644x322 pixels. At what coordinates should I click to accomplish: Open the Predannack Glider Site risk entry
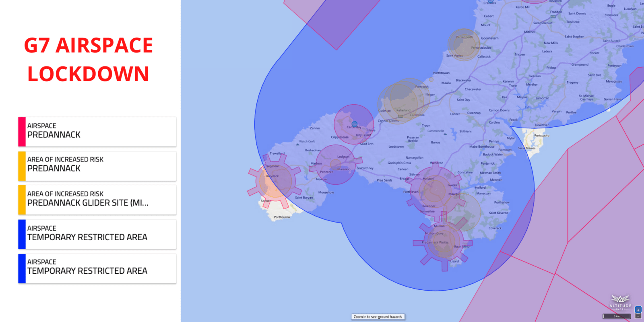coord(97,200)
